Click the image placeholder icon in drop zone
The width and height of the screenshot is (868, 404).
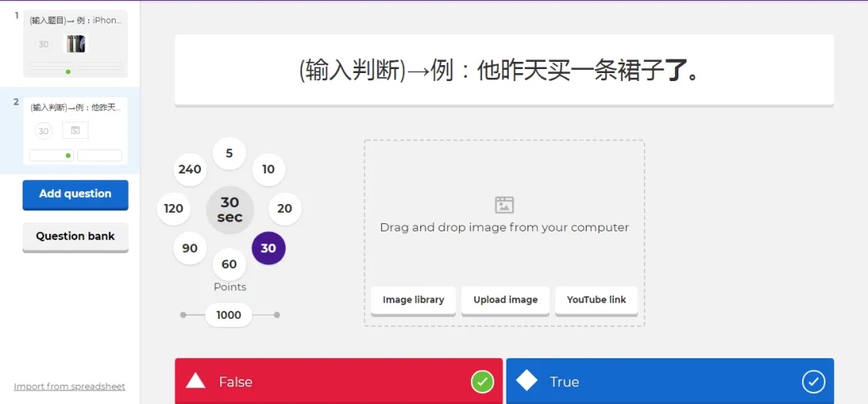pos(504,205)
